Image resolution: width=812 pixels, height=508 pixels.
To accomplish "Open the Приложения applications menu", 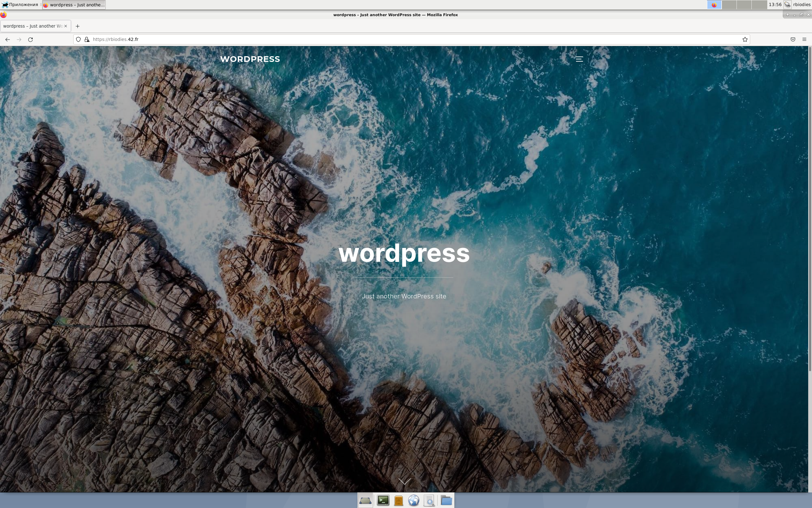I will 20,5.
